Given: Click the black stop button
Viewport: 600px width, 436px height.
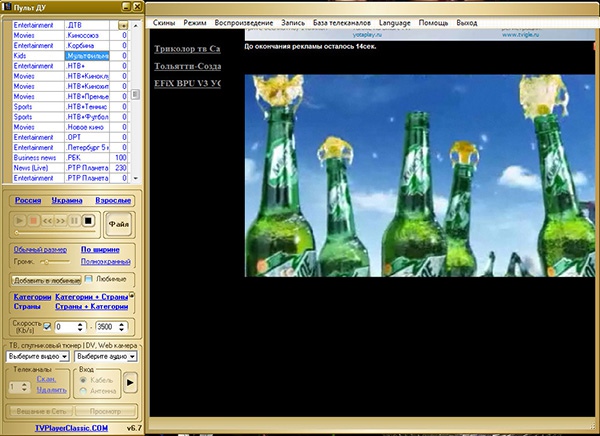Looking at the screenshot, I should tap(88, 221).
